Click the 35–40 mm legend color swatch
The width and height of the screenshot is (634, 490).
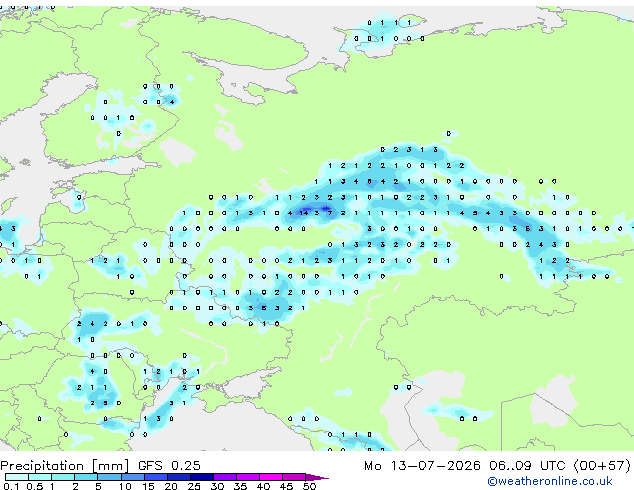pyautogui.click(x=247, y=477)
